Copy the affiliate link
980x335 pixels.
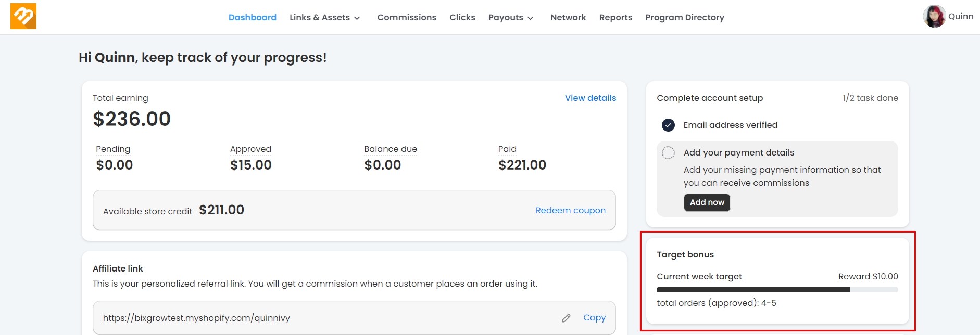click(594, 318)
